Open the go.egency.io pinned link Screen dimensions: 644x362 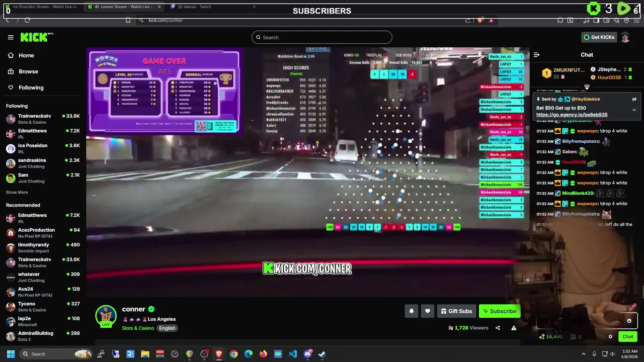[x=572, y=115]
